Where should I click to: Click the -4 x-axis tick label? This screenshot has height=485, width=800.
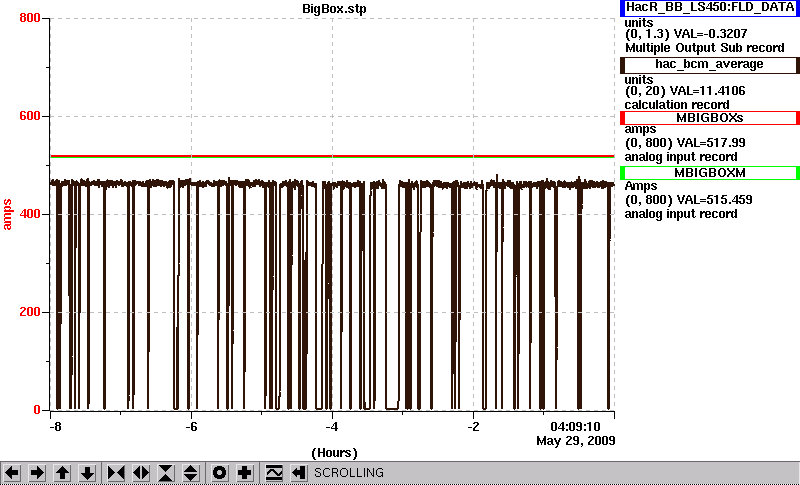point(332,427)
